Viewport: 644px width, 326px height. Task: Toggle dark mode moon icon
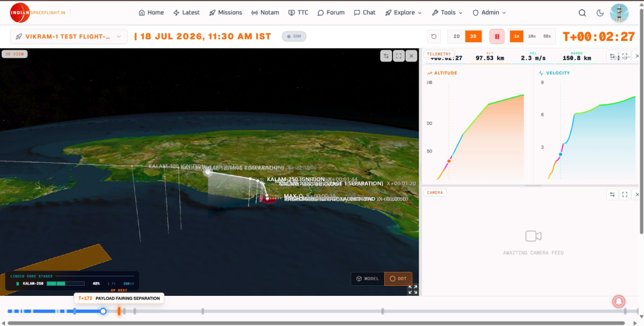click(x=600, y=13)
